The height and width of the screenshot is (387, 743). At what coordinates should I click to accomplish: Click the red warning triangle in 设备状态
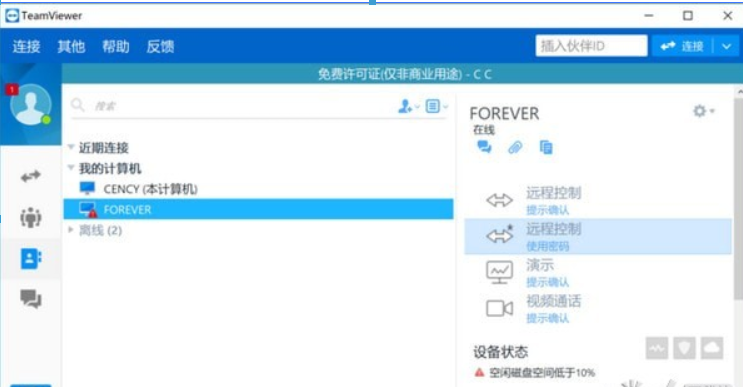tap(480, 372)
